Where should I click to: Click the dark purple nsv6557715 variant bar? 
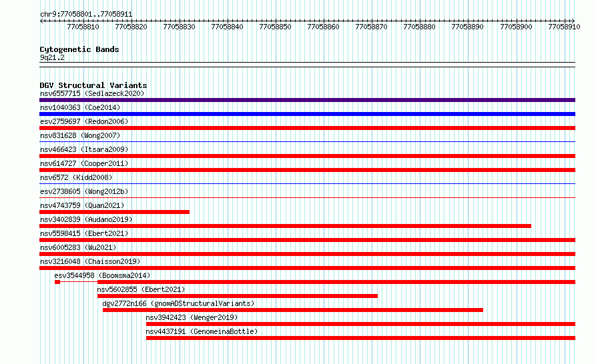[x=307, y=100]
